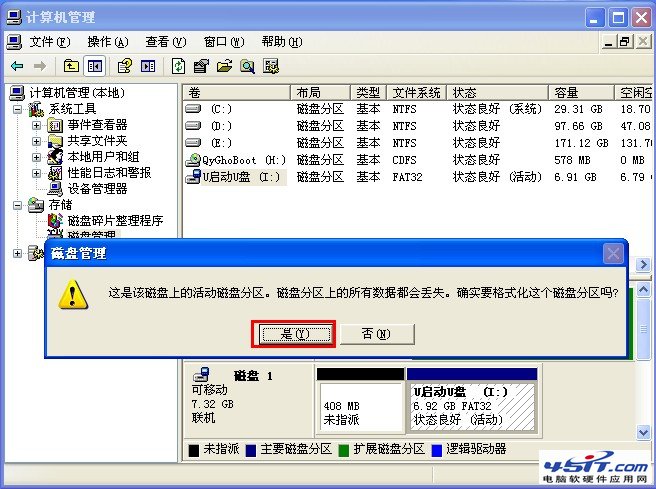Confirm format with 是(Y) button

295,334
